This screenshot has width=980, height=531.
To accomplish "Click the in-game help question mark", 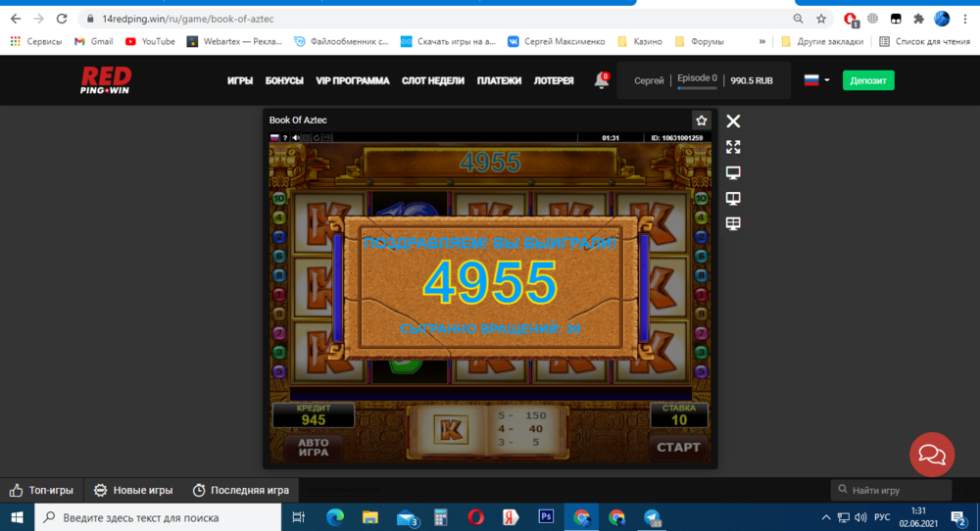I will click(x=285, y=138).
